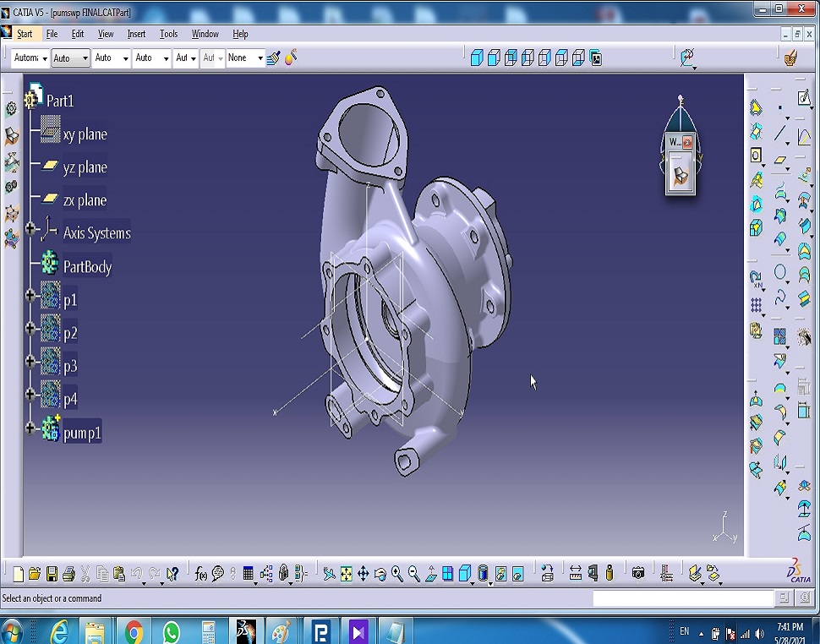Activate the Pan view tool
The width and height of the screenshot is (820, 644).
(364, 574)
